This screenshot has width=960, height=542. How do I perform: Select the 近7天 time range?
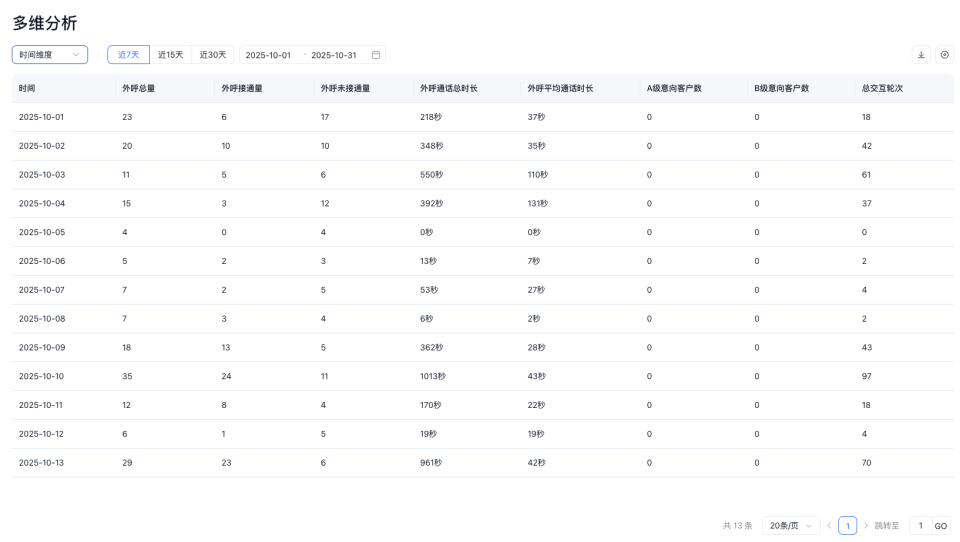click(x=128, y=55)
